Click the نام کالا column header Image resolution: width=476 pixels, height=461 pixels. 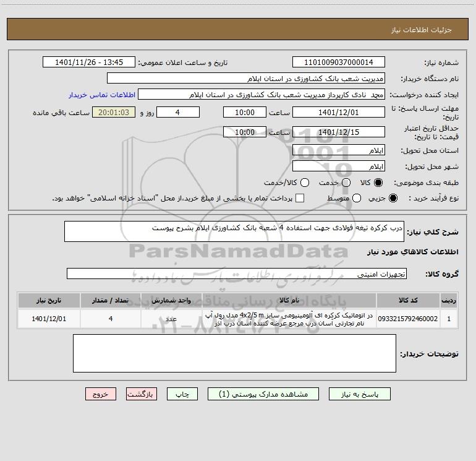pyautogui.click(x=289, y=300)
